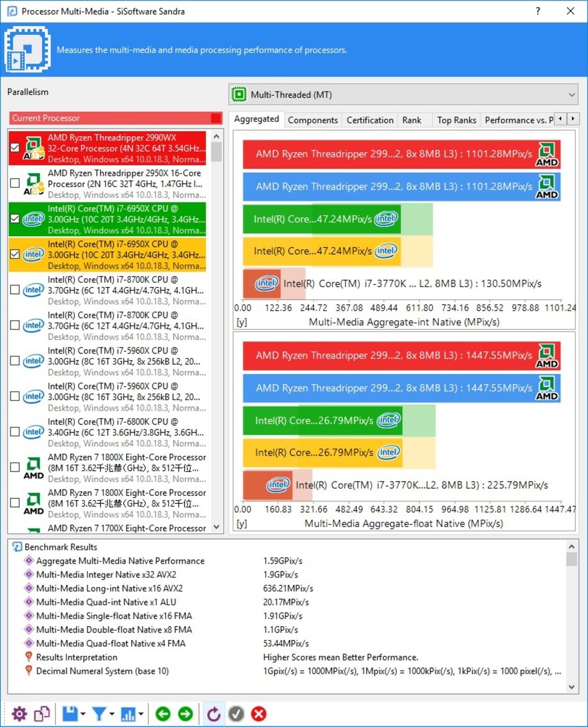
Task: Click the Benchmark Results scrollbar thumb
Action: pos(571,559)
